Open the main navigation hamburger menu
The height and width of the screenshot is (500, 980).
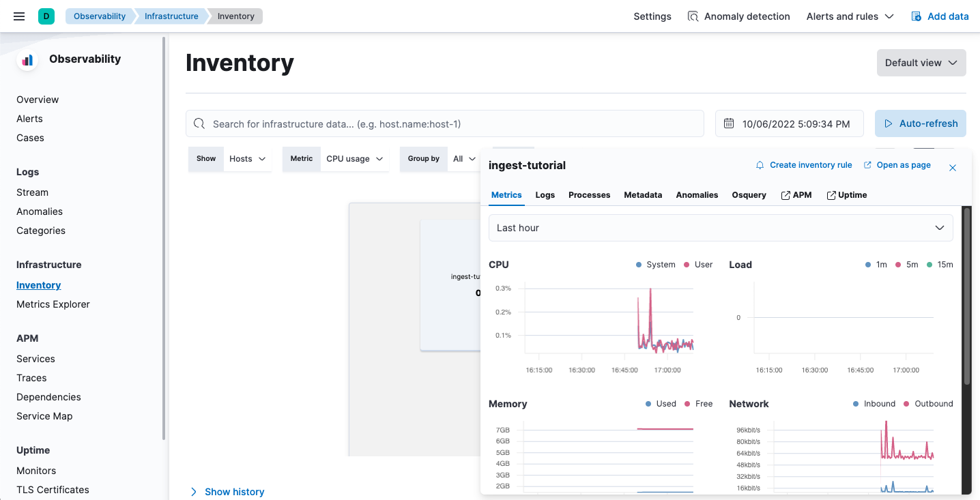coord(18,16)
